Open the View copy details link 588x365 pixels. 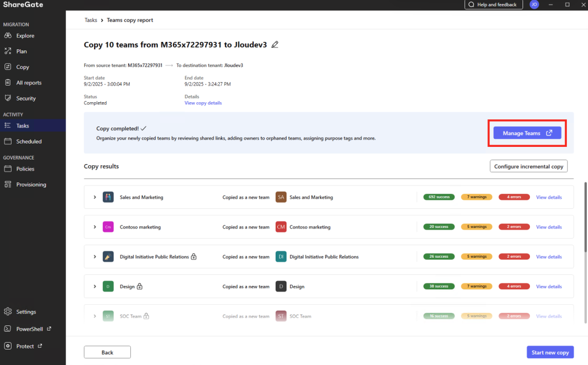[203, 103]
